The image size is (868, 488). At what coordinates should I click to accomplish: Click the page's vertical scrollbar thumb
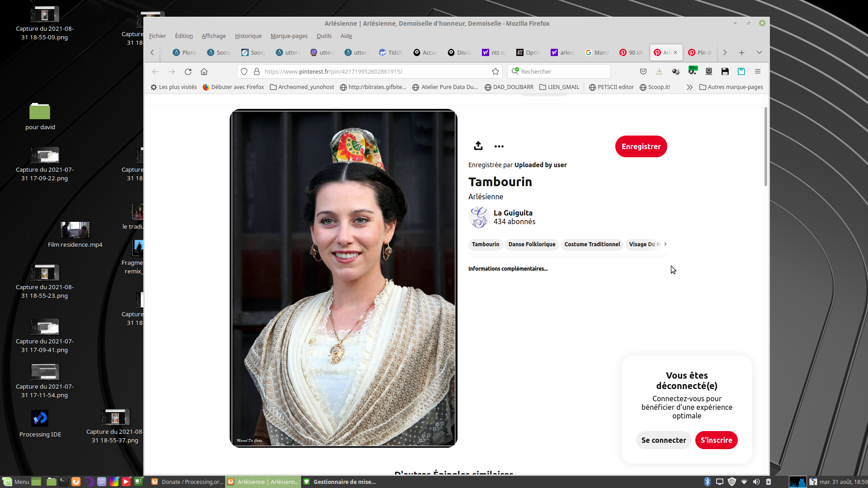click(765, 147)
